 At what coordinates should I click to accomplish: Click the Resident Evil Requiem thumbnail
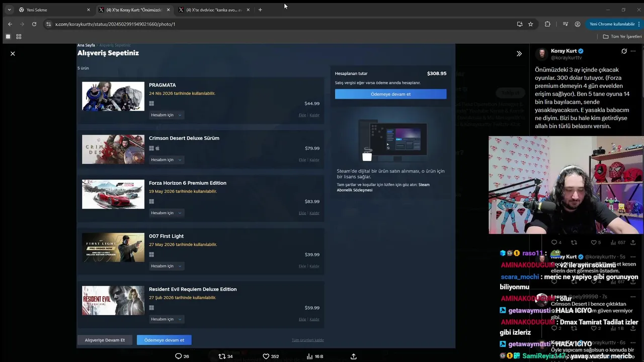tap(113, 301)
